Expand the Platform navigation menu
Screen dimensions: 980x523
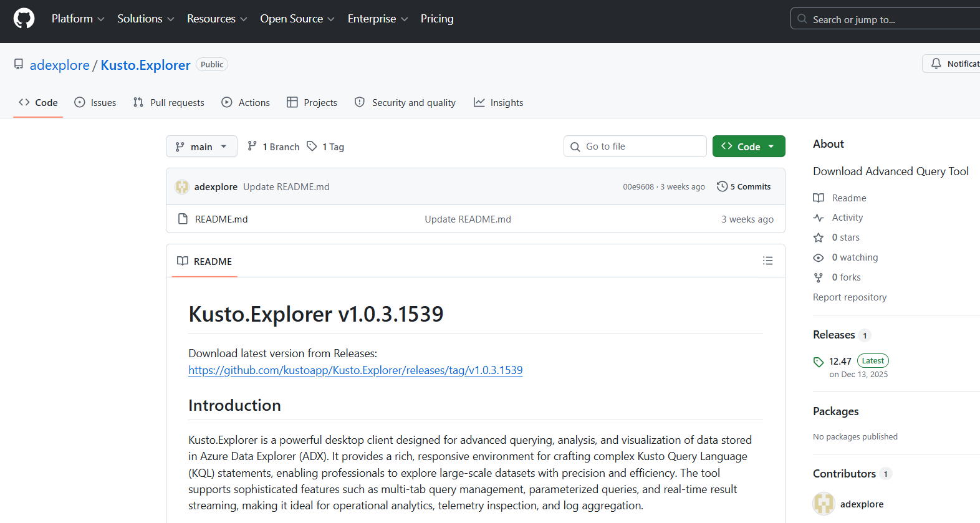(x=77, y=19)
